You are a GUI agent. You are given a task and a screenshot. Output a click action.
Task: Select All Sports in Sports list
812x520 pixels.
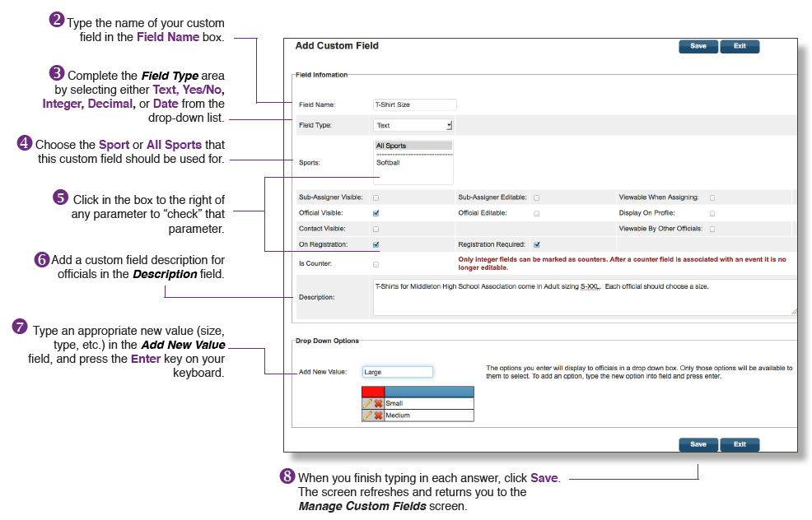pos(413,146)
